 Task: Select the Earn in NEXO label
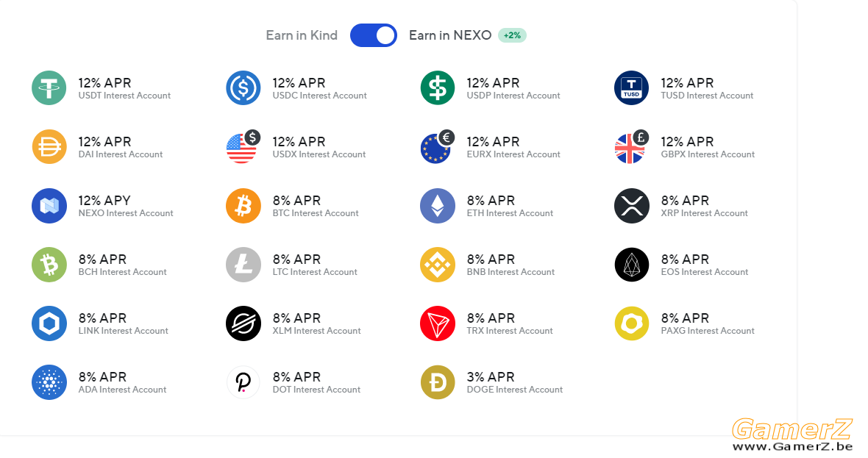[x=450, y=35]
